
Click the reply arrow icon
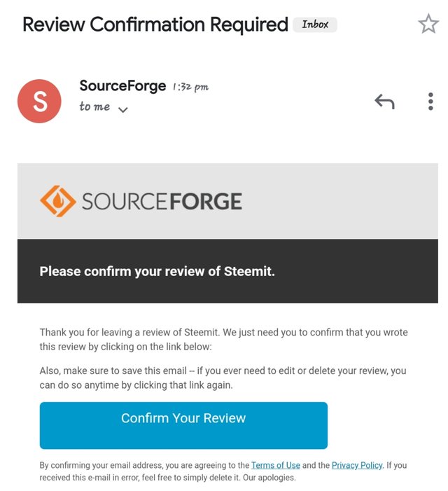coord(384,102)
